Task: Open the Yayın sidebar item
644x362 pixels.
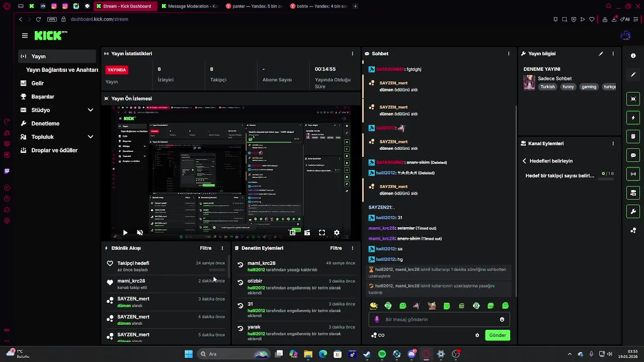Action: [x=57, y=56]
